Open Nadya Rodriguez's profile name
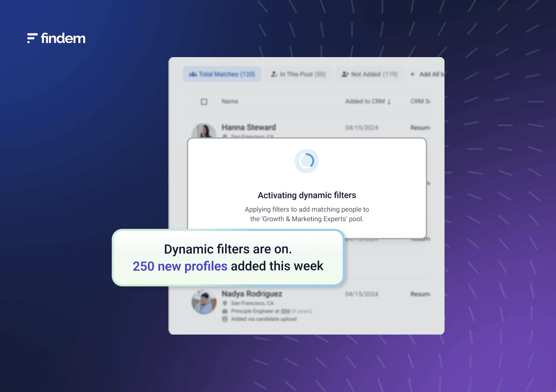 coord(252,294)
